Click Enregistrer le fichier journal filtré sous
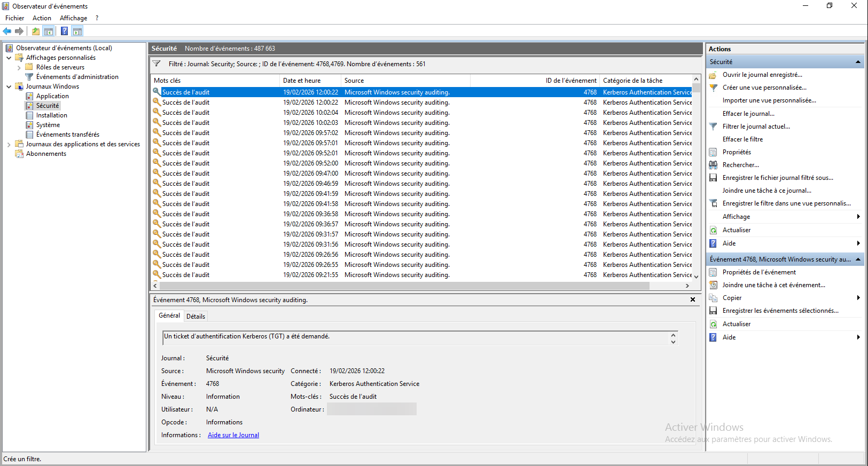The width and height of the screenshot is (868, 466). [x=778, y=178]
